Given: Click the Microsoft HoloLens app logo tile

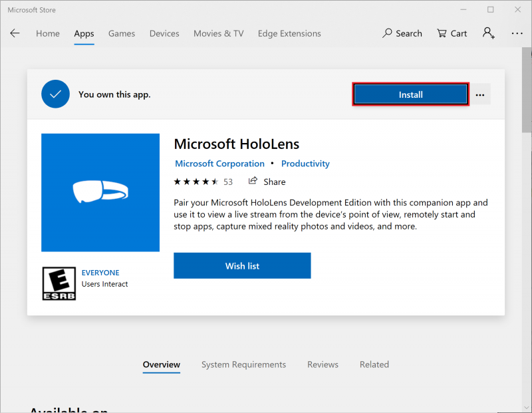Looking at the screenshot, I should [x=100, y=192].
